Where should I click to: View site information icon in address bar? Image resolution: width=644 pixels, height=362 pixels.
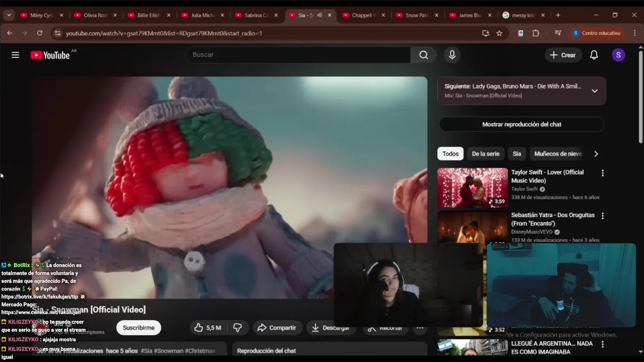(57, 33)
